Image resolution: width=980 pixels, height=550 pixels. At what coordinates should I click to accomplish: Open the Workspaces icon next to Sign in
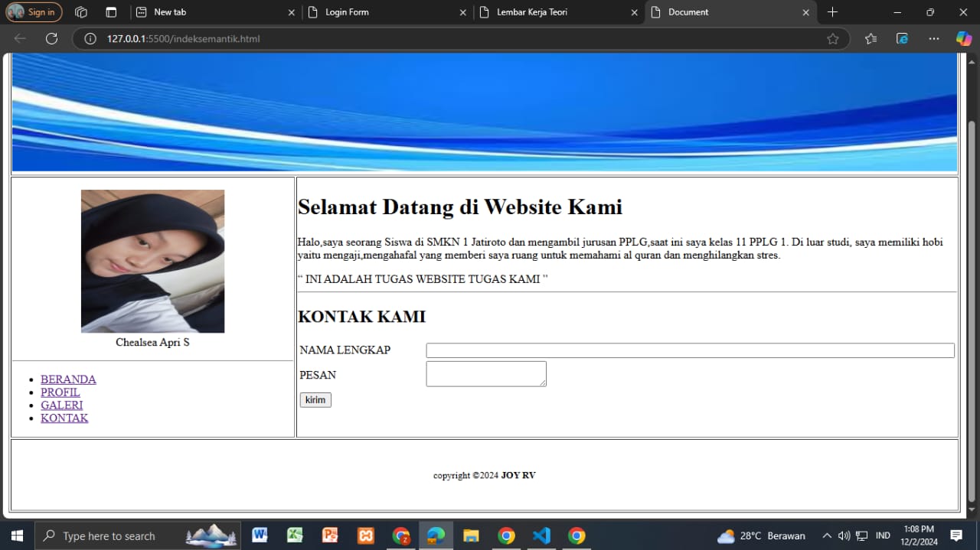[x=81, y=12]
